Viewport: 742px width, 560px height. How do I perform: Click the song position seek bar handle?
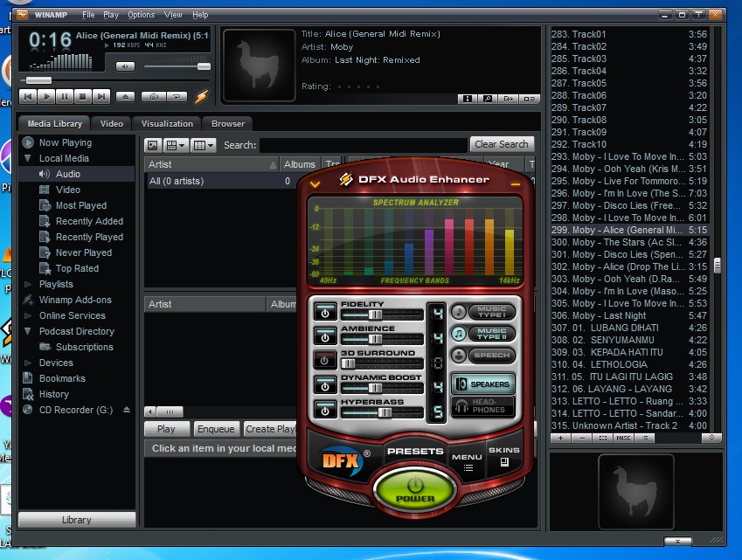click(38, 80)
